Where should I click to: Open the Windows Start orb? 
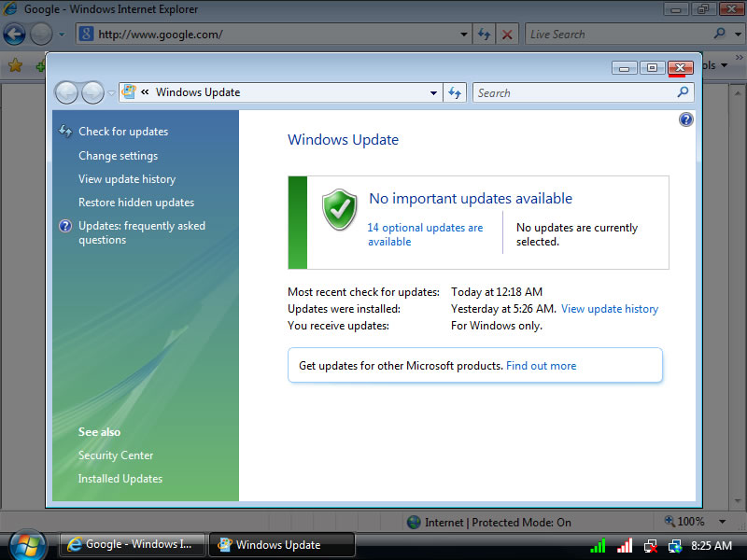tap(27, 544)
